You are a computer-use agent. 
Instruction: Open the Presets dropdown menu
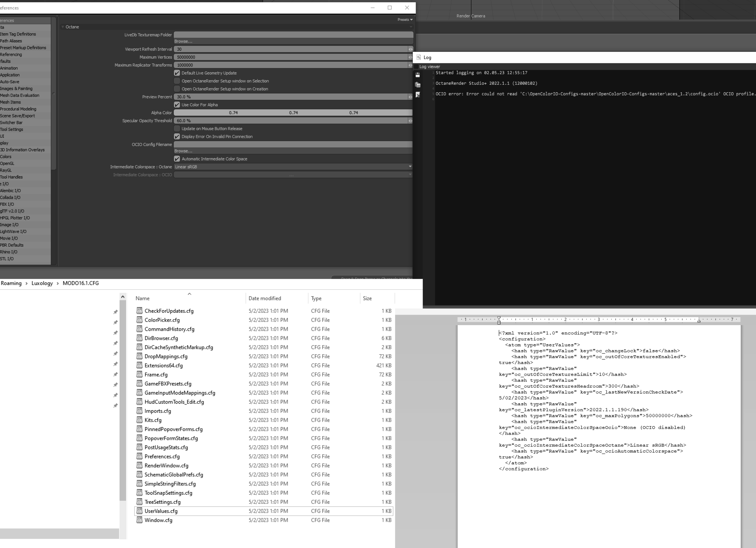(405, 20)
